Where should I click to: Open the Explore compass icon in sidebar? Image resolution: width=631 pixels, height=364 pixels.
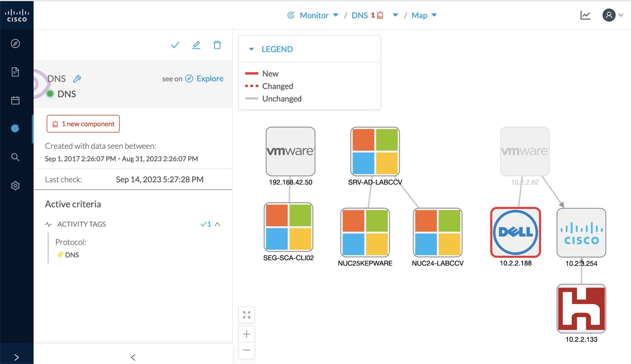pyautogui.click(x=15, y=43)
